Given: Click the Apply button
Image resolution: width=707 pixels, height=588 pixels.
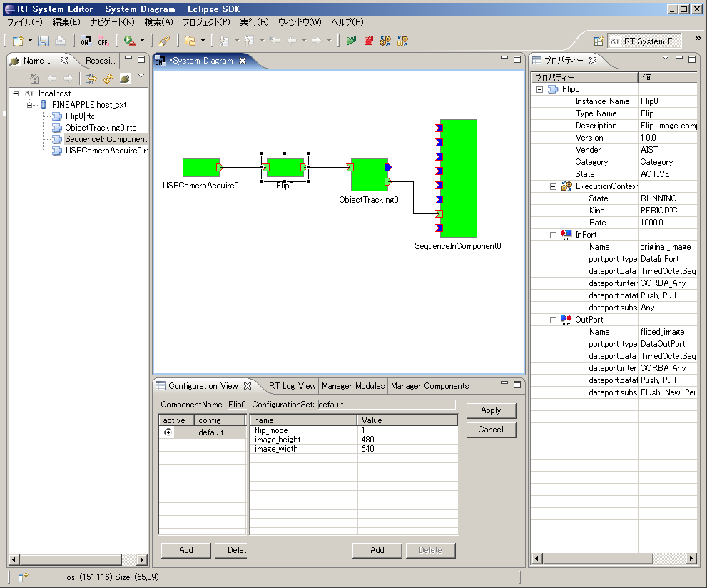Looking at the screenshot, I should pos(491,410).
